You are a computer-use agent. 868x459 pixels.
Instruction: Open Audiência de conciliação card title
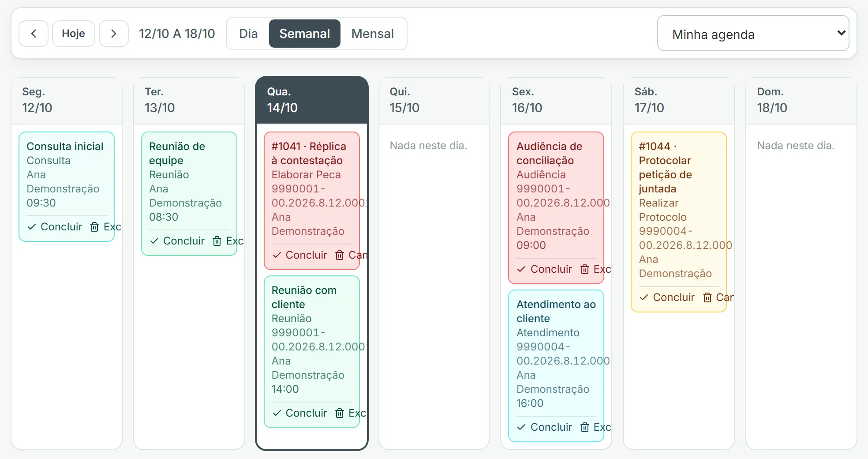pyautogui.click(x=549, y=153)
